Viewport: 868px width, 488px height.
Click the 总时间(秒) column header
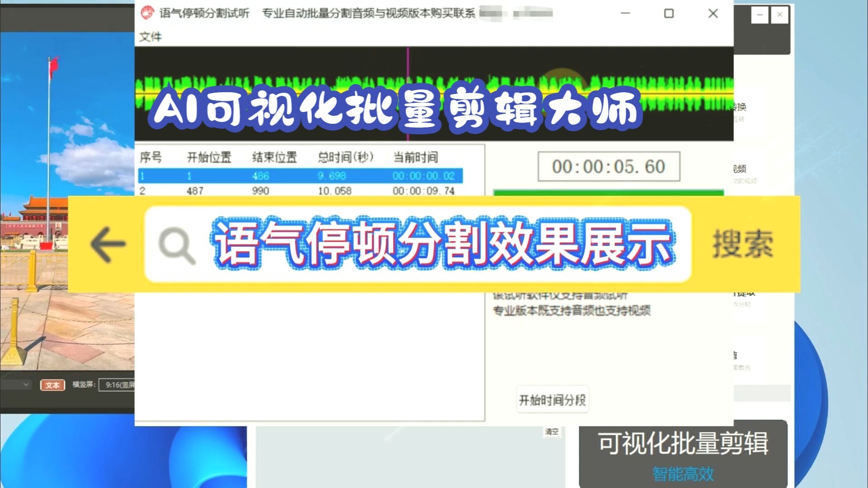(x=346, y=157)
